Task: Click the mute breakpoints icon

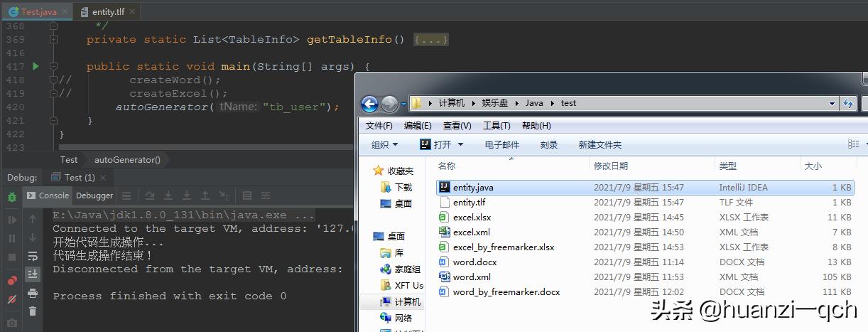Action: pyautogui.click(x=12, y=300)
